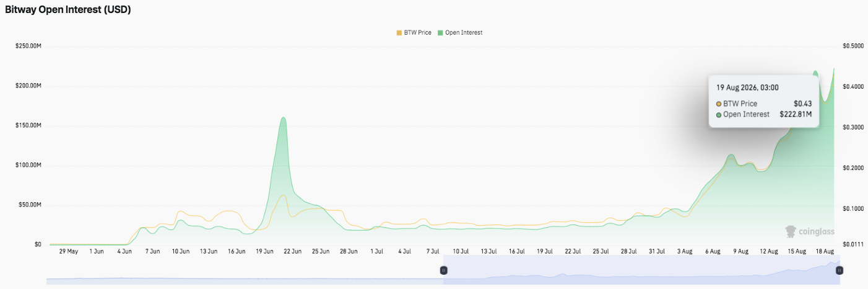The image size is (868, 289).
Task: Click the 1 Jul date label
Action: pyautogui.click(x=376, y=252)
